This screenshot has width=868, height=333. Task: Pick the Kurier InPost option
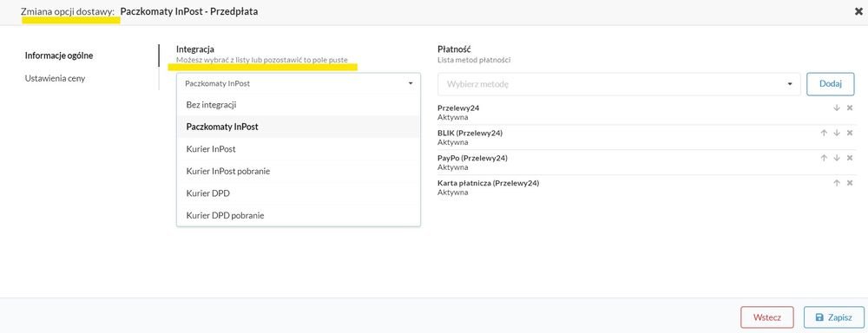point(299,149)
